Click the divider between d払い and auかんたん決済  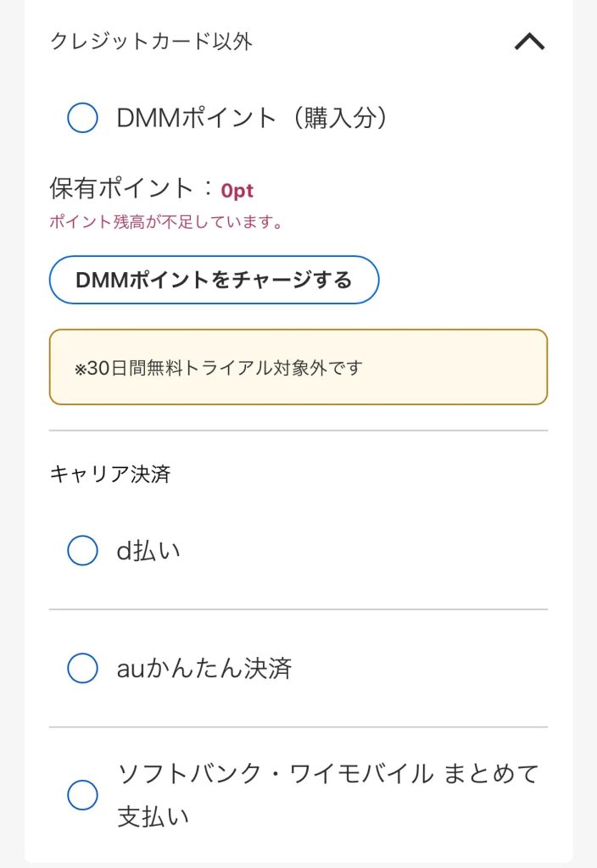(x=298, y=609)
